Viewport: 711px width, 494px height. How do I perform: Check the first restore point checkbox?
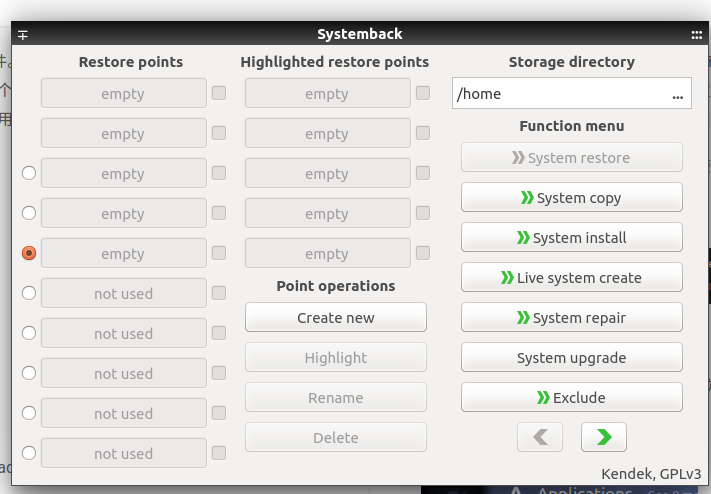click(x=219, y=94)
